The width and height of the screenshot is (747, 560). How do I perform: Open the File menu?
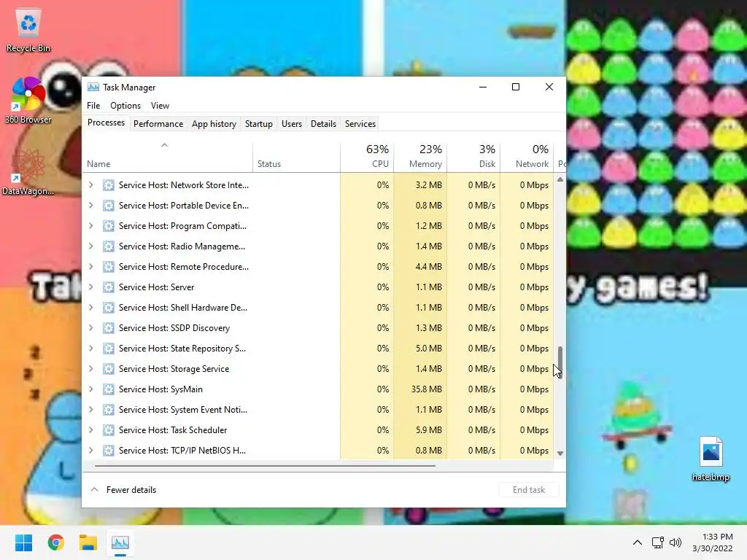(x=93, y=106)
